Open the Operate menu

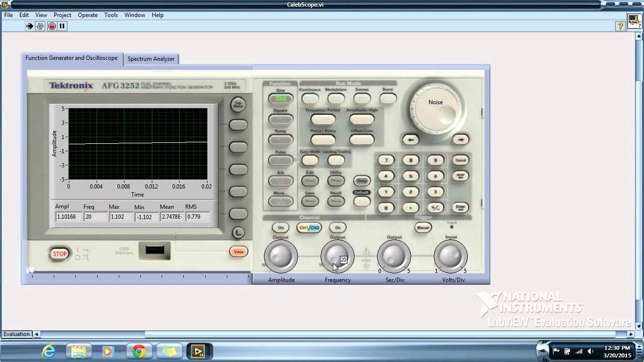click(x=88, y=15)
